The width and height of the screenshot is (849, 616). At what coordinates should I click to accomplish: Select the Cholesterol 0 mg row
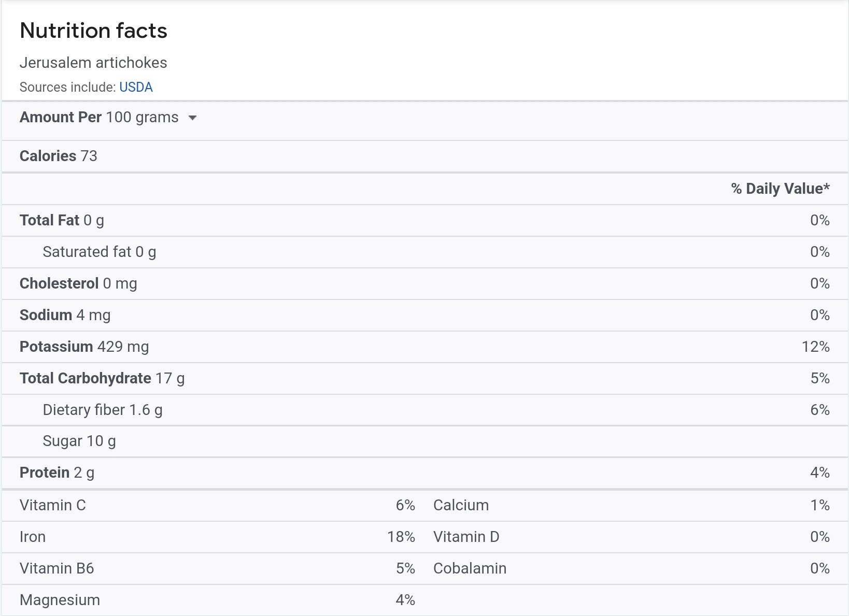tap(78, 283)
